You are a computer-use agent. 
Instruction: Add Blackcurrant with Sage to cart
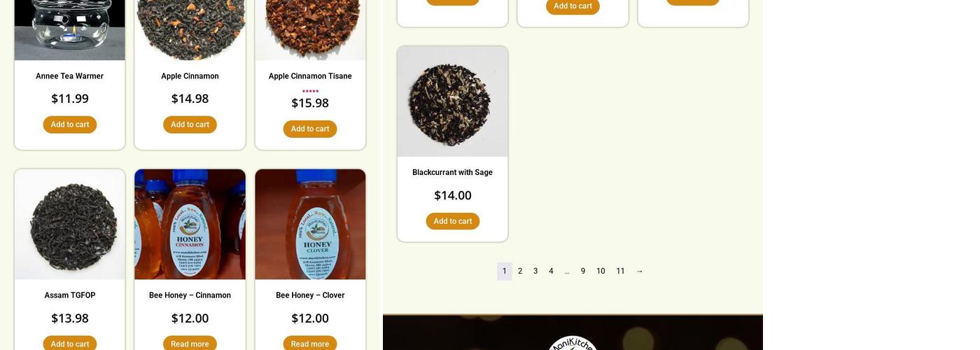(453, 221)
